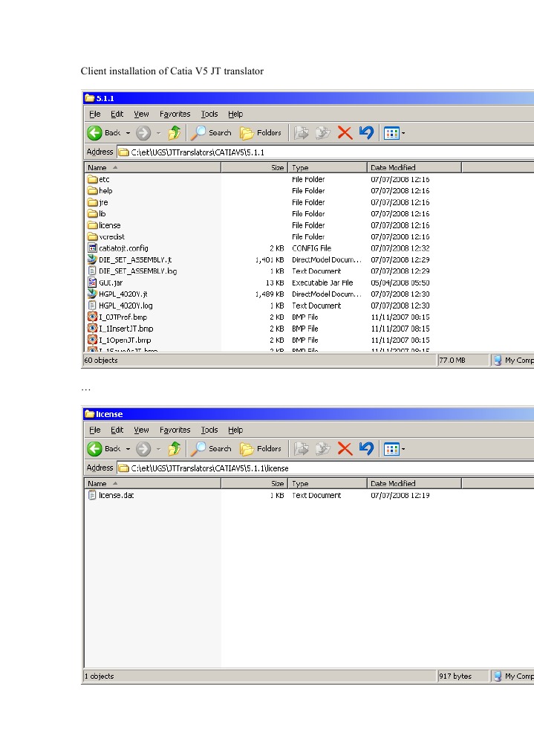The image size is (534, 756).
Task: Click Undo icon in the license window toolbar
Action: 365,449
